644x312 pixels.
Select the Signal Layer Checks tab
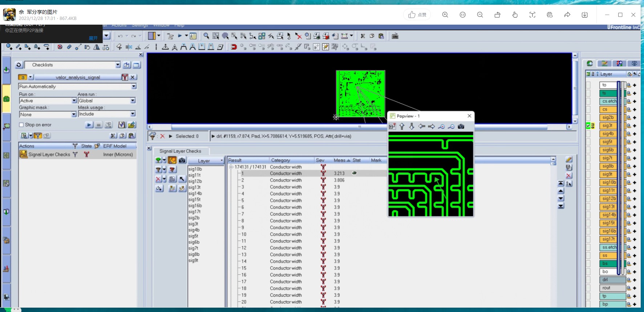pos(180,151)
